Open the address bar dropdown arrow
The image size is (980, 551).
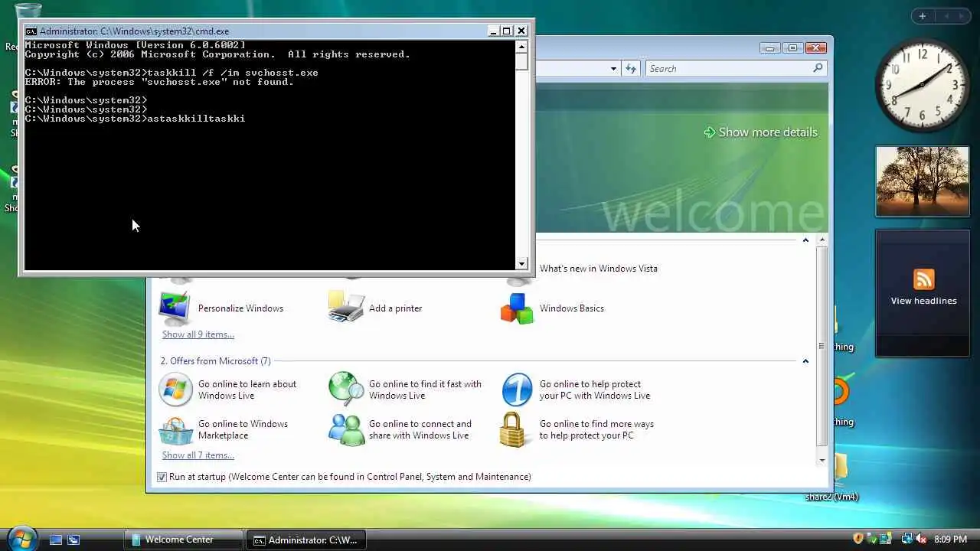point(613,69)
